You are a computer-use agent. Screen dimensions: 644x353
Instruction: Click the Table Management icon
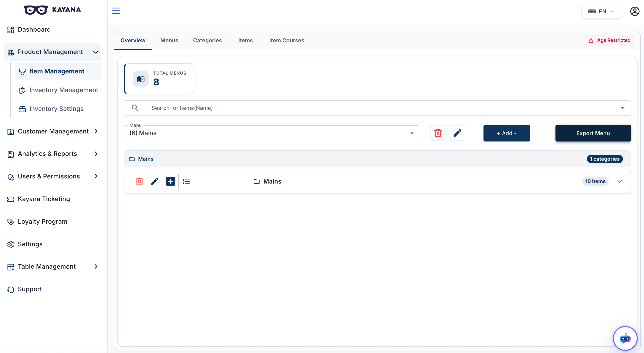click(10, 267)
